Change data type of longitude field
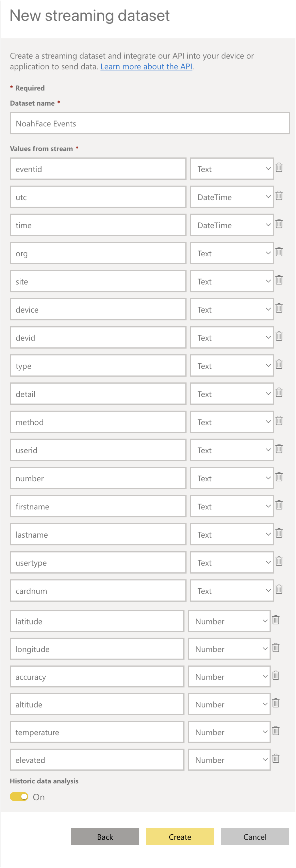The width and height of the screenshot is (296, 868). (x=229, y=649)
